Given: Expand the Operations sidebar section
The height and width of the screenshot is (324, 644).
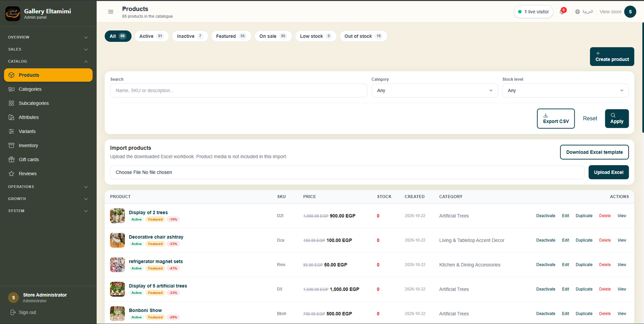Looking at the screenshot, I should [x=48, y=187].
